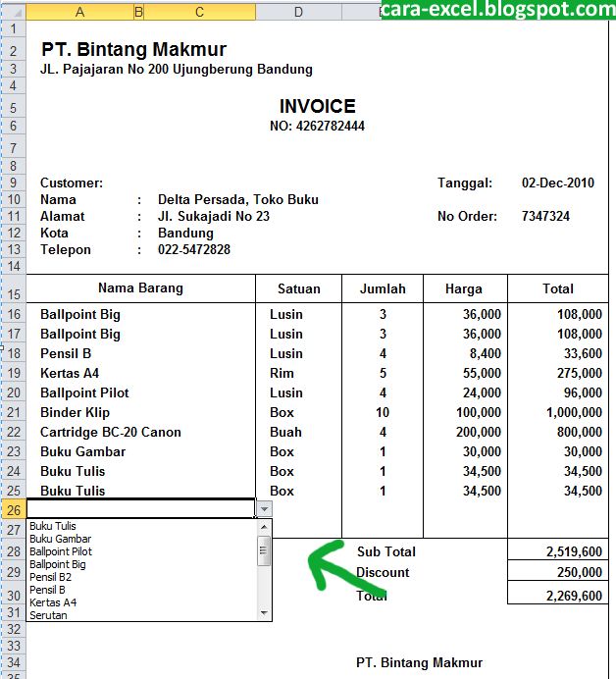Click the dropdown list scrollbar thumb

coord(264,550)
